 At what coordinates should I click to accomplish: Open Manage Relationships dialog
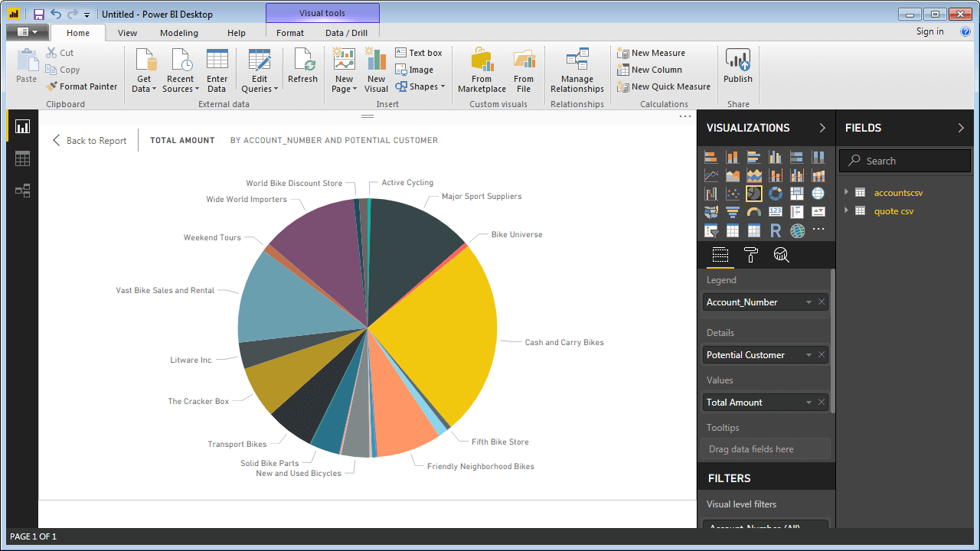pos(577,70)
